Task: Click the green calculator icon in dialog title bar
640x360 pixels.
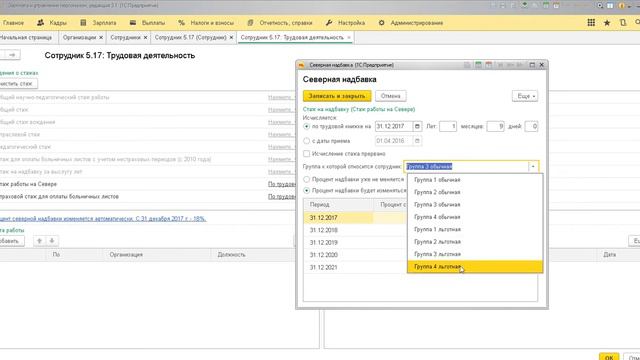Action: pos(478,65)
